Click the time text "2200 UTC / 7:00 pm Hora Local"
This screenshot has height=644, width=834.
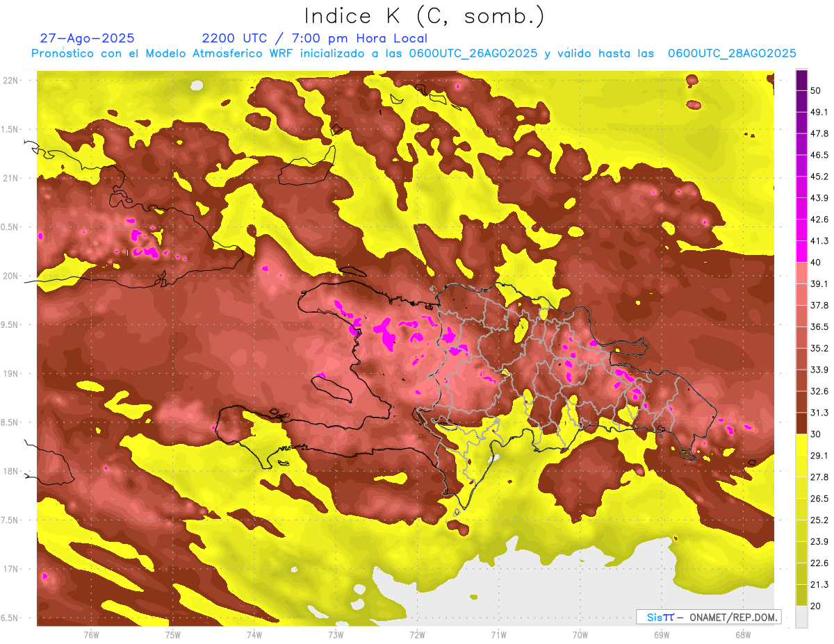tap(315, 38)
